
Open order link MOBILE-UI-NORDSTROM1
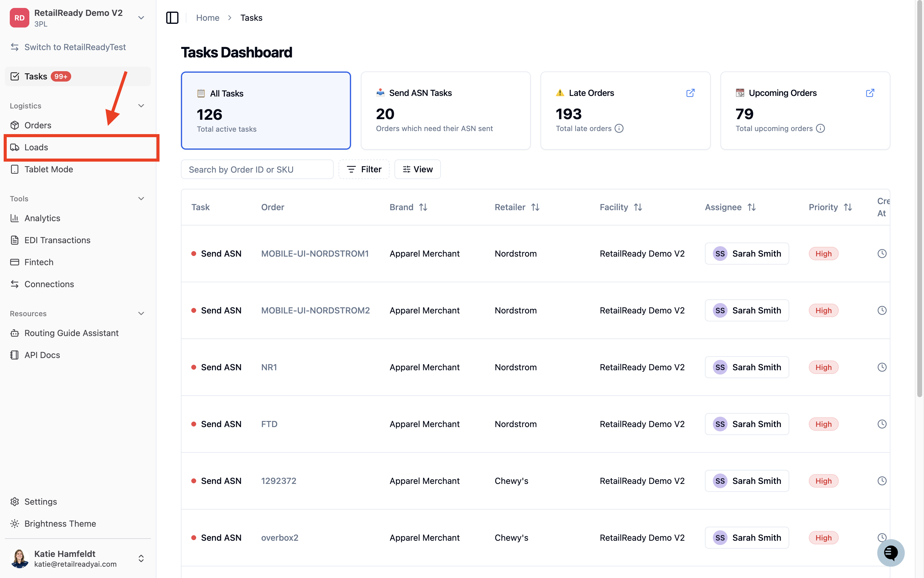(x=315, y=254)
